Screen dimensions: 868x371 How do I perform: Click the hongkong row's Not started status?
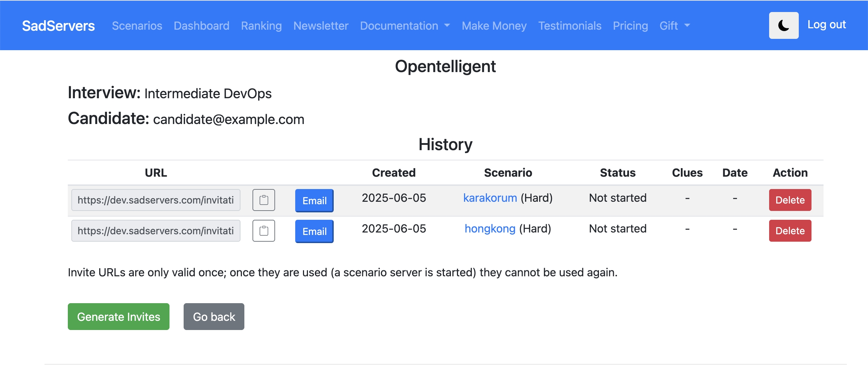click(618, 229)
